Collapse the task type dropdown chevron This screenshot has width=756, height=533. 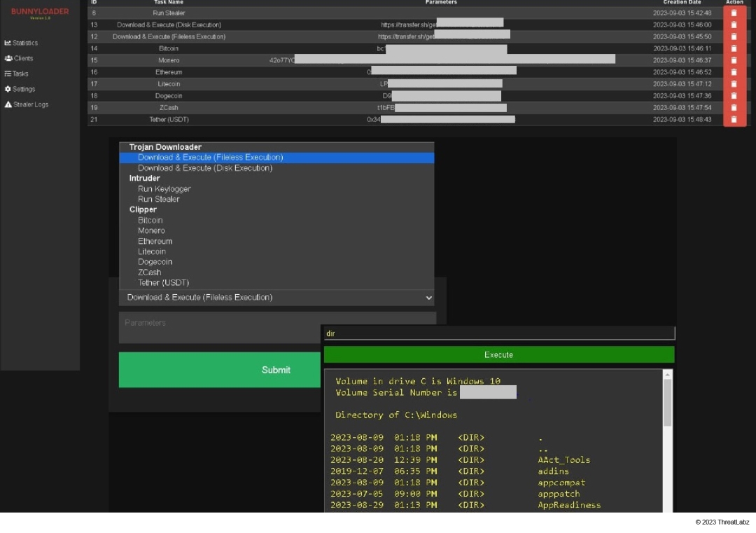point(429,298)
